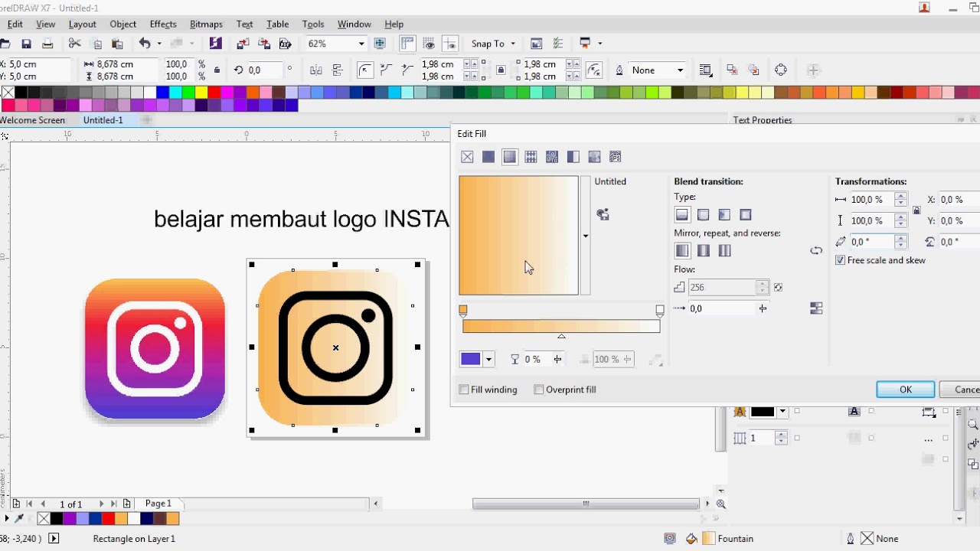
Task: Click the Save icon in the toolbar
Action: point(26,44)
